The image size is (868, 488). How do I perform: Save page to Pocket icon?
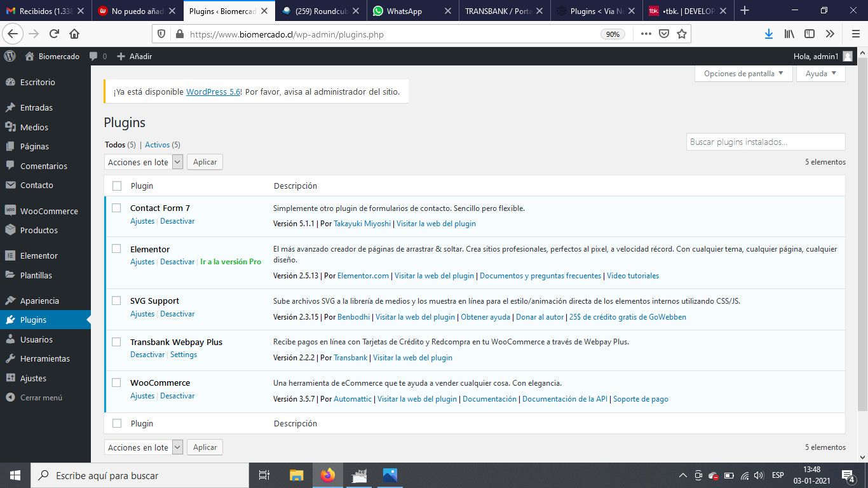pyautogui.click(x=664, y=34)
